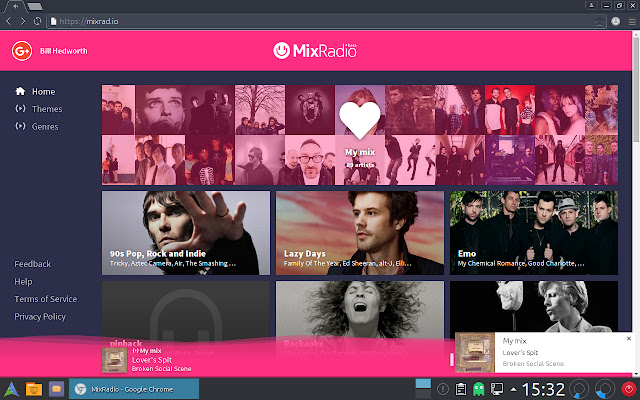Open the Chrome hamburger menu

pyautogui.click(x=632, y=22)
